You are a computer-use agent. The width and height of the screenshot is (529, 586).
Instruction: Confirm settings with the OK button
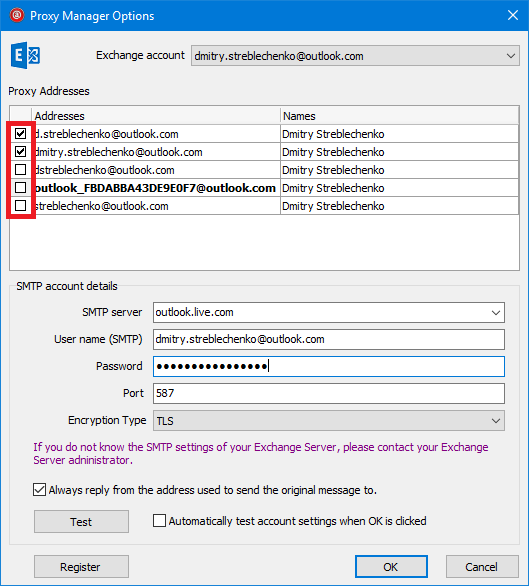click(x=391, y=567)
